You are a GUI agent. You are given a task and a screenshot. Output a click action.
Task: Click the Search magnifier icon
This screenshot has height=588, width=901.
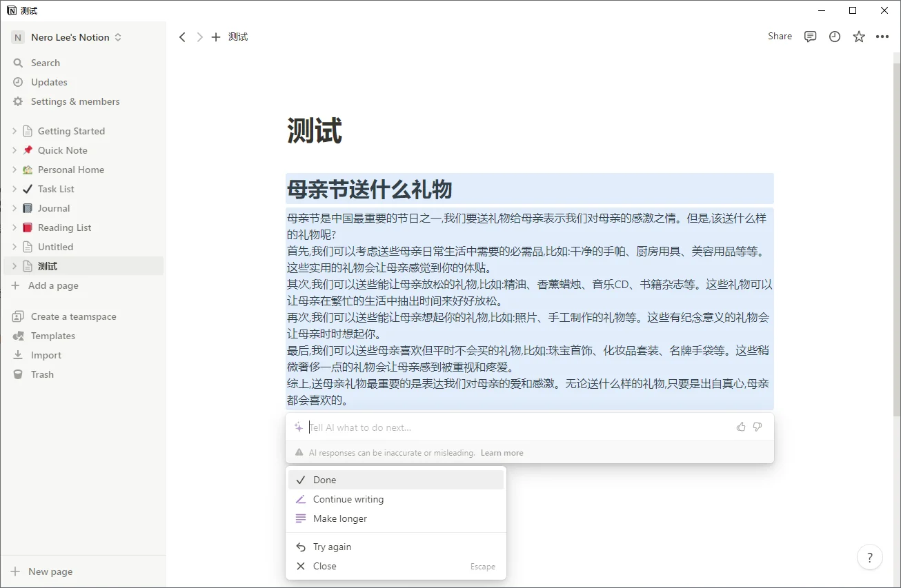pyautogui.click(x=18, y=63)
